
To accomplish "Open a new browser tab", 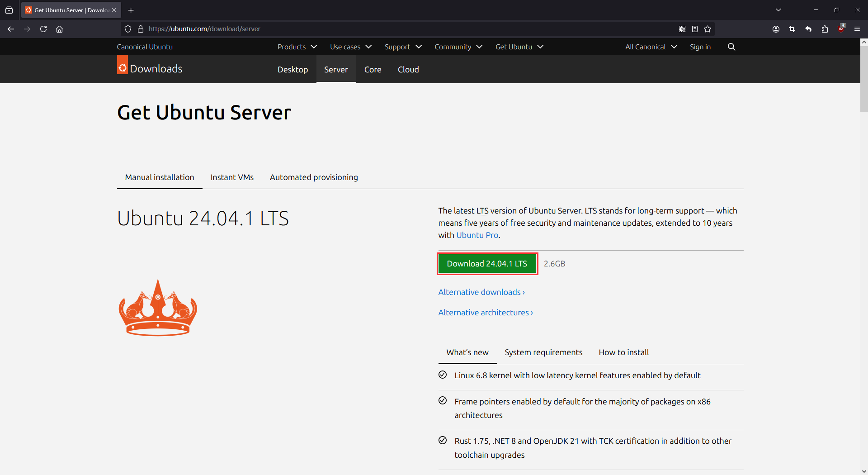I will [131, 10].
